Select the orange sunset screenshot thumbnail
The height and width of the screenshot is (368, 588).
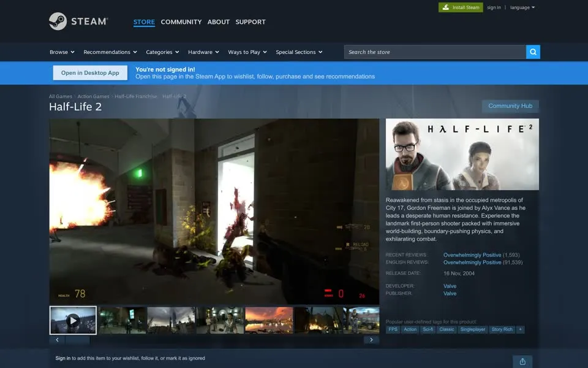click(268, 320)
